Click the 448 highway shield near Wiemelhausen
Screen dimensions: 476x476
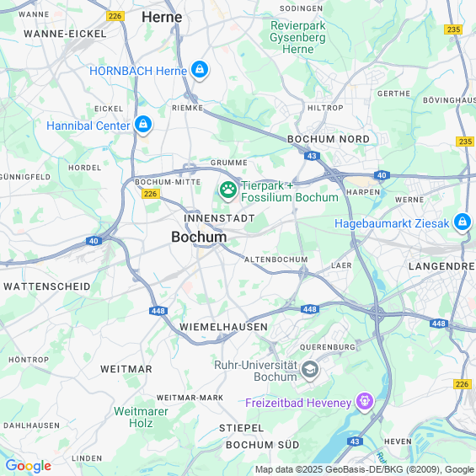point(158,311)
